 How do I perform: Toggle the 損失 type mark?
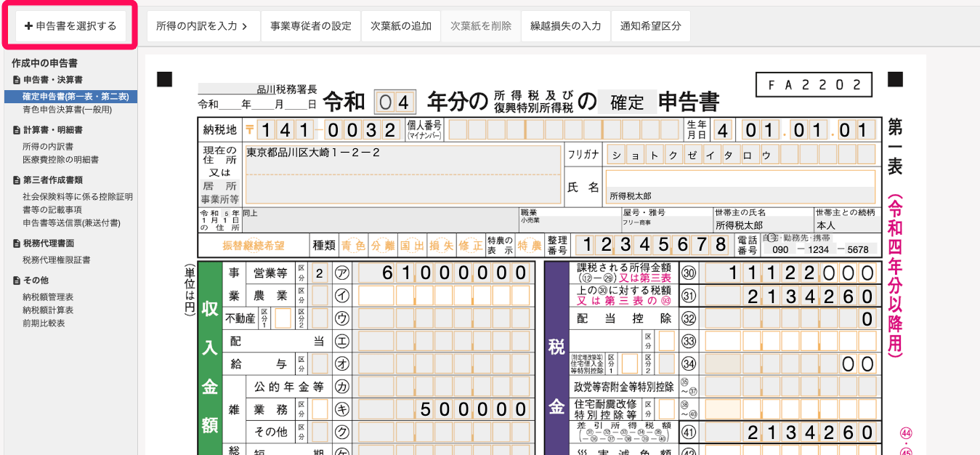click(x=442, y=246)
